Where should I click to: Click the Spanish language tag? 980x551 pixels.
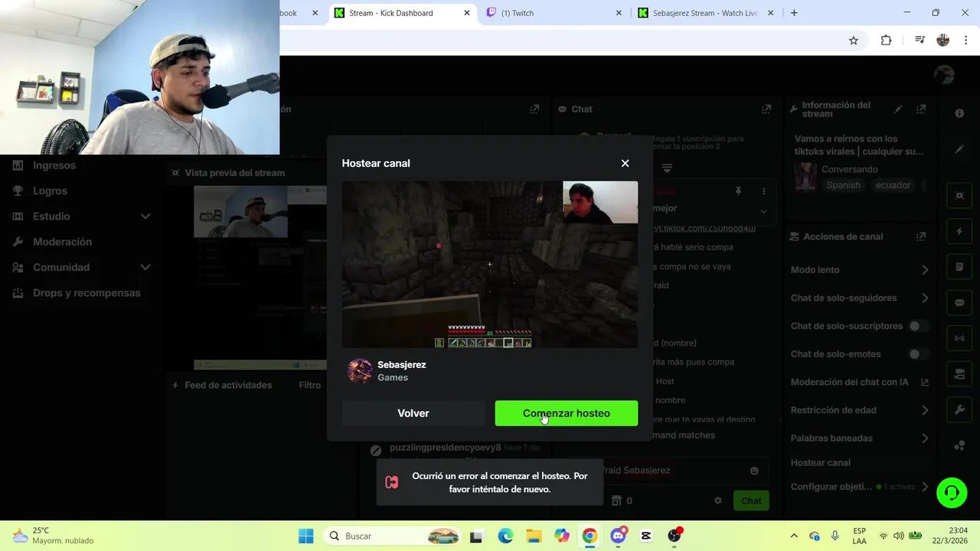point(844,185)
